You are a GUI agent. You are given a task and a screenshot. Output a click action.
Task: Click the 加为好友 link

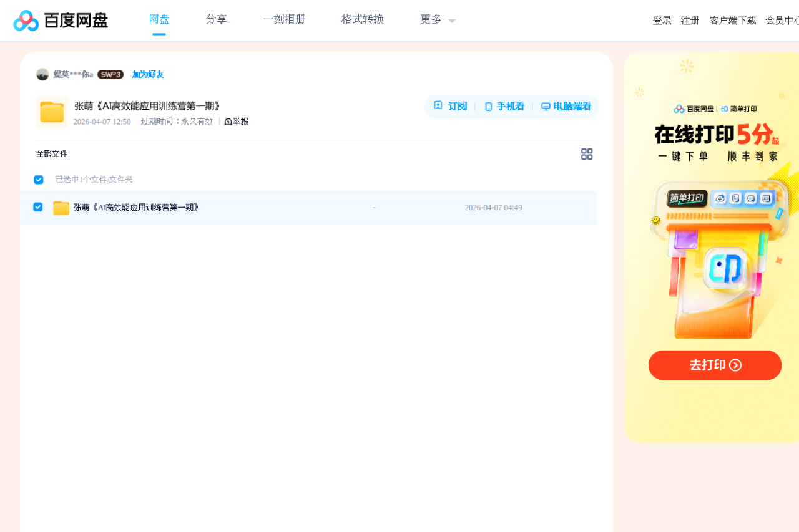(147, 74)
